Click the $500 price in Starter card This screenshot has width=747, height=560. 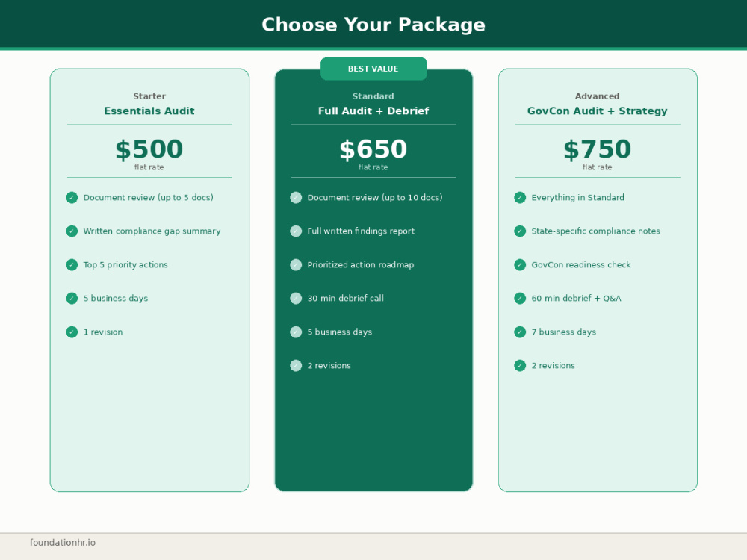(x=149, y=149)
